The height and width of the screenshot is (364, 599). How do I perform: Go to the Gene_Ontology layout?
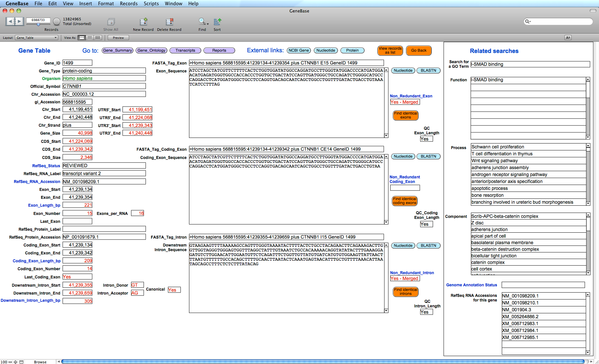pos(151,50)
